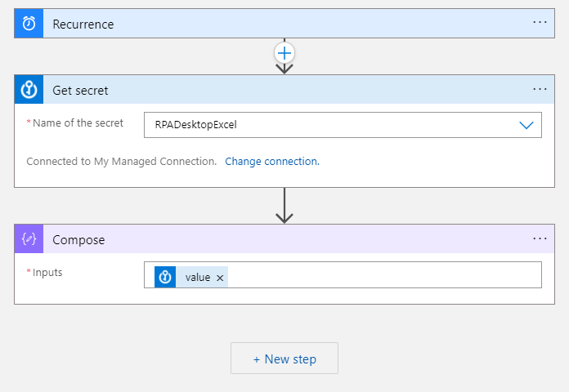The width and height of the screenshot is (569, 392).
Task: Remove the value token with its X
Action: click(220, 278)
